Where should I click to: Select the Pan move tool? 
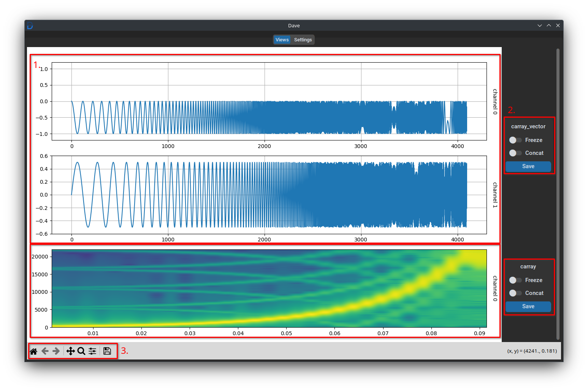point(70,351)
